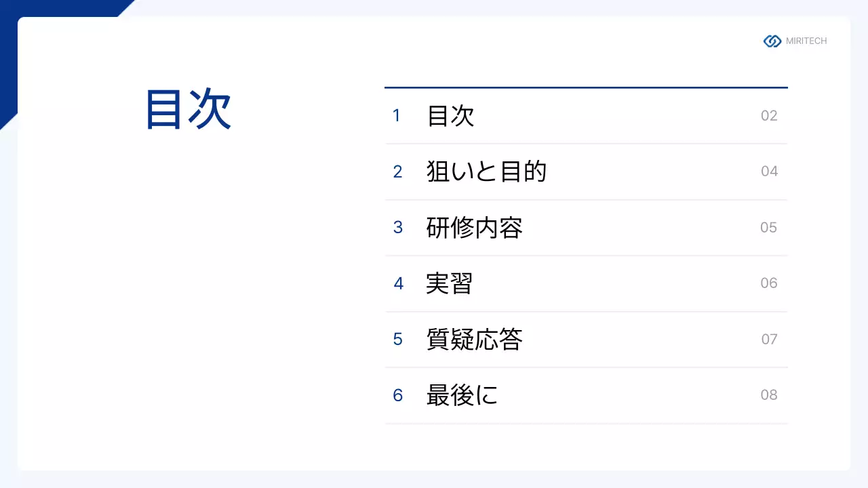Jump to the 研修内容 section
Image resolution: width=868 pixels, height=488 pixels.
click(x=474, y=228)
